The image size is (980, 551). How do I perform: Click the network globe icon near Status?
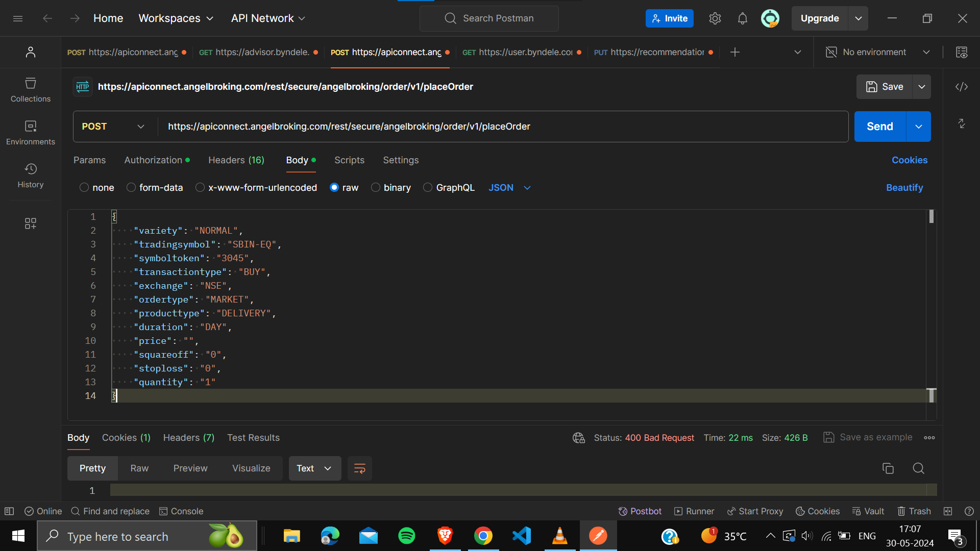point(579,438)
